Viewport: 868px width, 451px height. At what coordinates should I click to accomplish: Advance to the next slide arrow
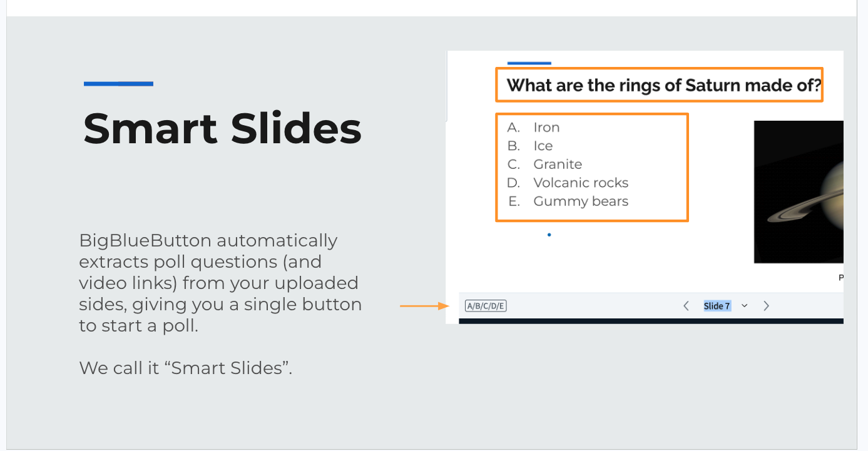(x=766, y=306)
